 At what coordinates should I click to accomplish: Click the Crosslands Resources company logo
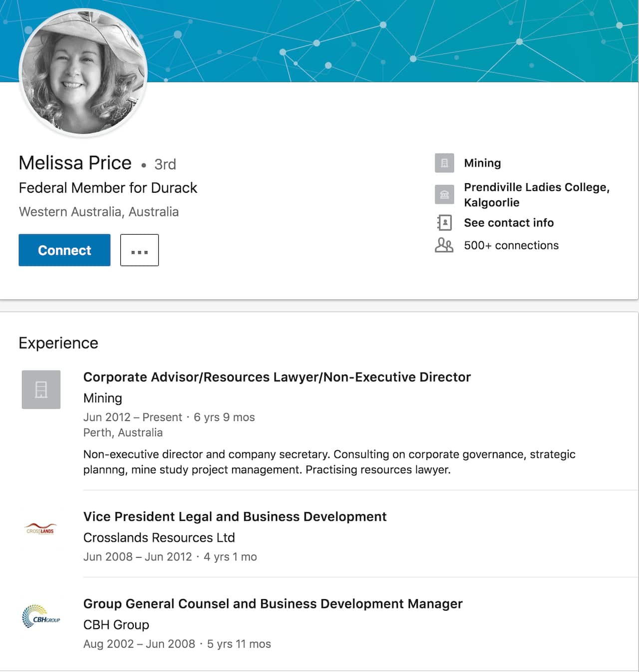pyautogui.click(x=41, y=529)
